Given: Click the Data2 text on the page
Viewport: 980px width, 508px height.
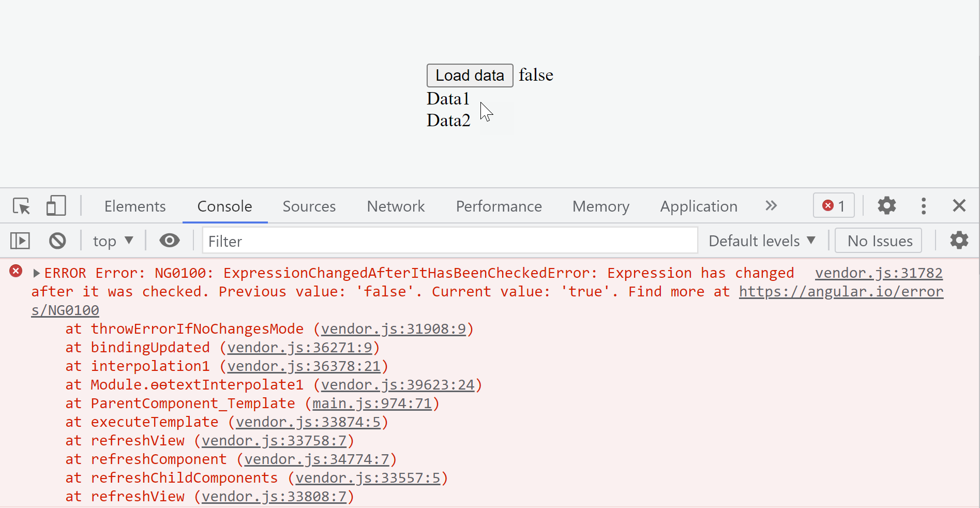Looking at the screenshot, I should pos(448,120).
